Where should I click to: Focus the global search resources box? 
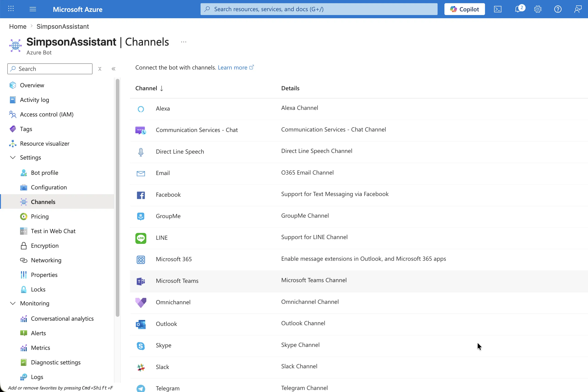[319, 9]
